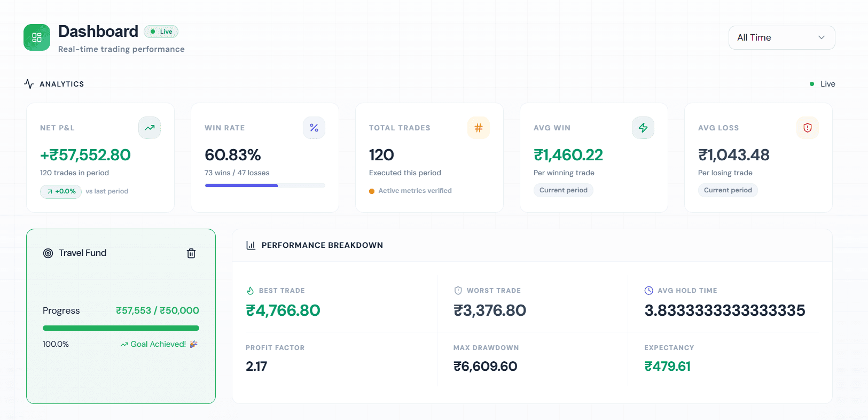Click the Travel Fund goal title
The image size is (868, 420).
point(82,253)
